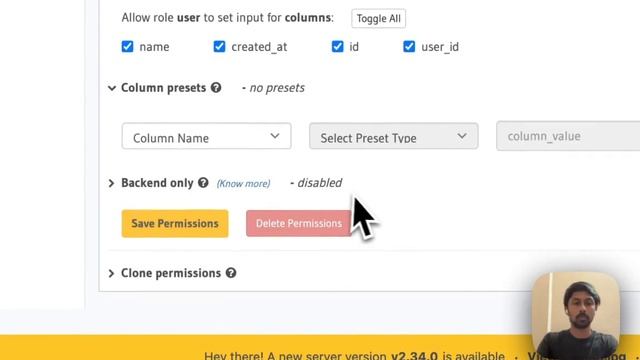
Task: Uncheck the created_at column checkbox
Action: tap(219, 47)
